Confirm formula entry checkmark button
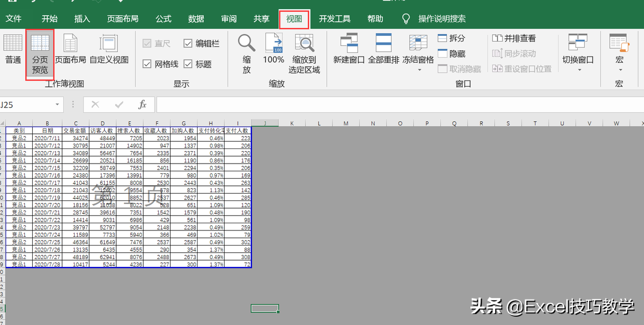This screenshot has width=644, height=325. [119, 105]
